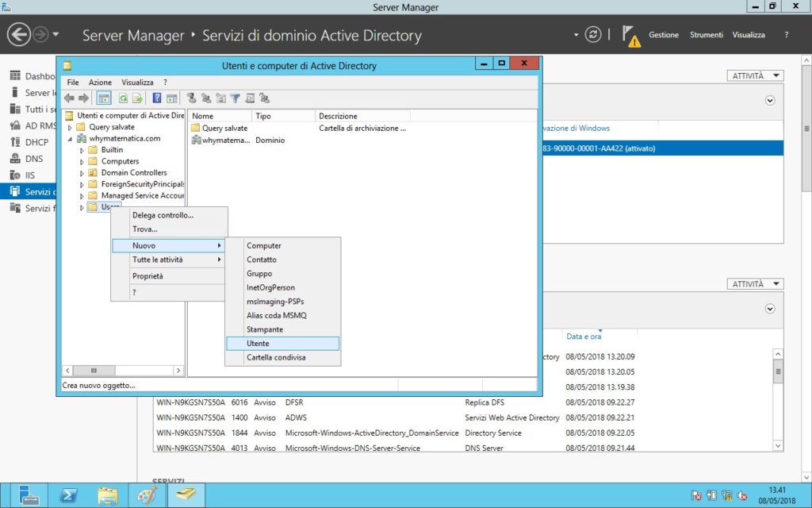Open the Gestione menu in Server Manager
812x508 pixels.
[664, 35]
